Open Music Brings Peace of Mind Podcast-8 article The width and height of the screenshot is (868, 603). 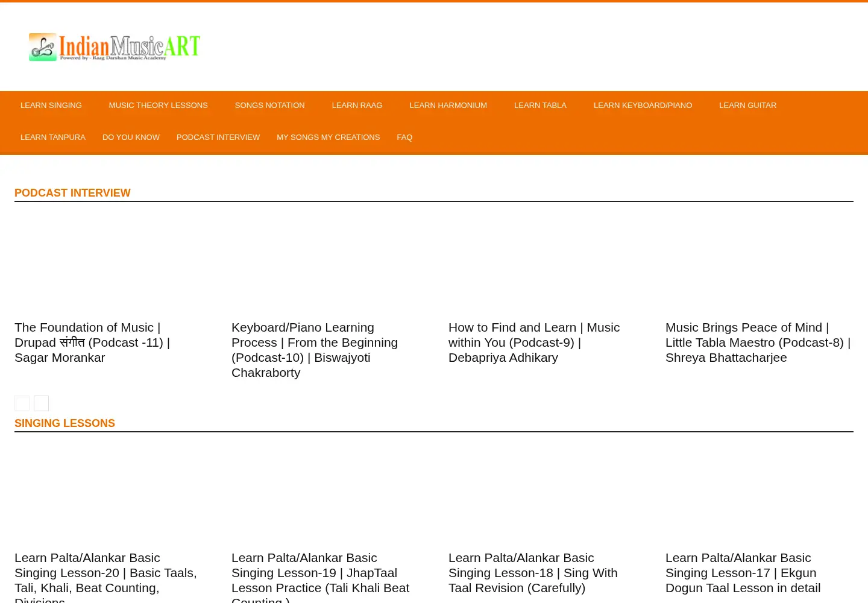tap(758, 343)
